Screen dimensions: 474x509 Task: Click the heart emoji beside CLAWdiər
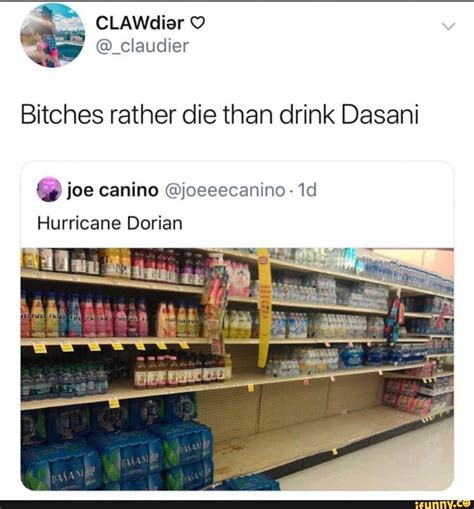pyautogui.click(x=198, y=23)
